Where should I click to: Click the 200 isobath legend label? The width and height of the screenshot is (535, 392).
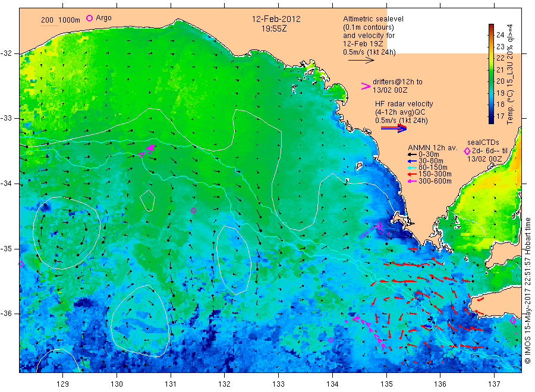47,20
